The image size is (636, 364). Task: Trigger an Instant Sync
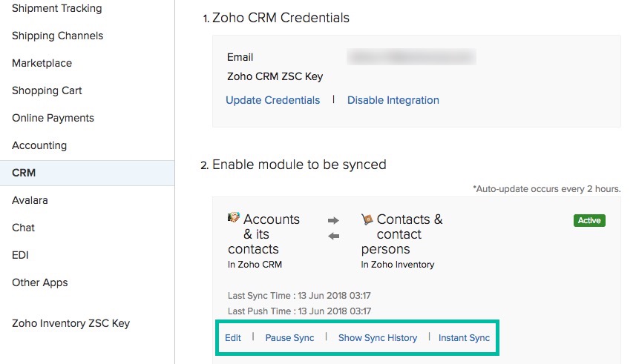tap(464, 338)
